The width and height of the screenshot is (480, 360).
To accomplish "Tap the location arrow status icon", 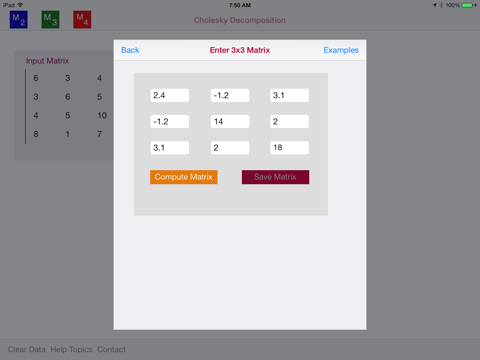I will tap(435, 5).
